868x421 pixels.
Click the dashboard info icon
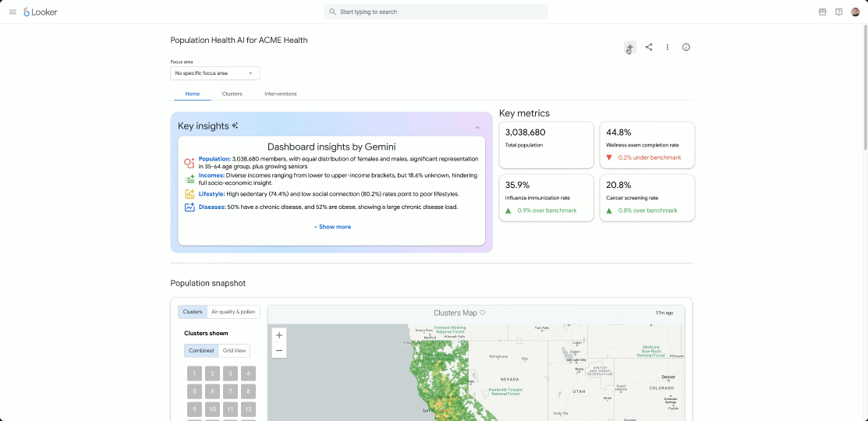click(x=686, y=48)
